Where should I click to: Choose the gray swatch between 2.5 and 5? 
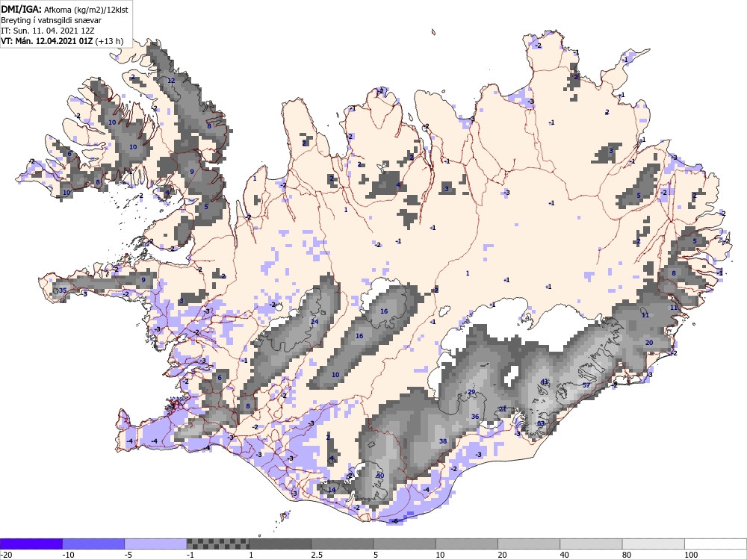[342, 544]
